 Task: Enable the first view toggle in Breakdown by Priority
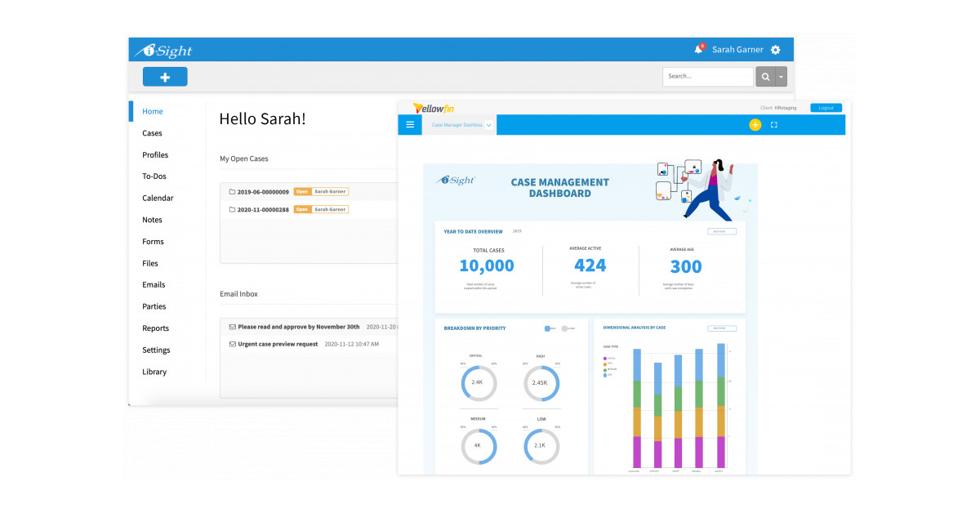click(x=547, y=327)
